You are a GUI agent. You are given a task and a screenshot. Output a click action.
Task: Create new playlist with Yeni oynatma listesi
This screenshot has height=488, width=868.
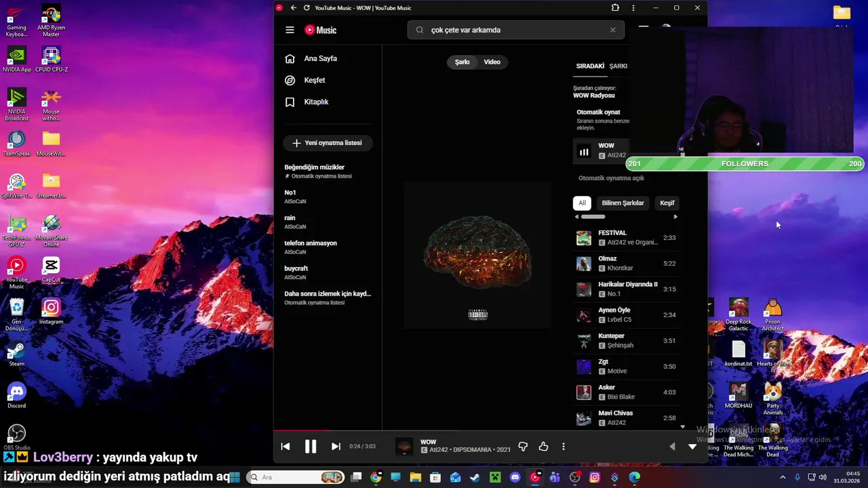[328, 143]
